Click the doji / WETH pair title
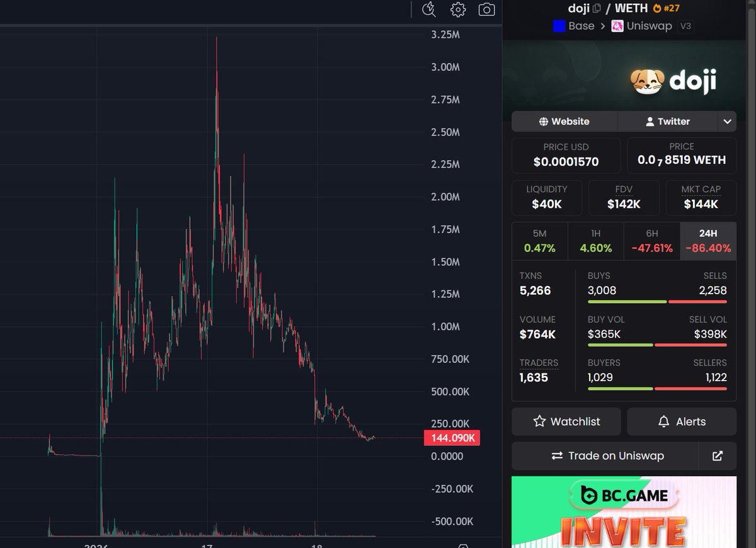Screen dimensions: 756x548 [607, 9]
